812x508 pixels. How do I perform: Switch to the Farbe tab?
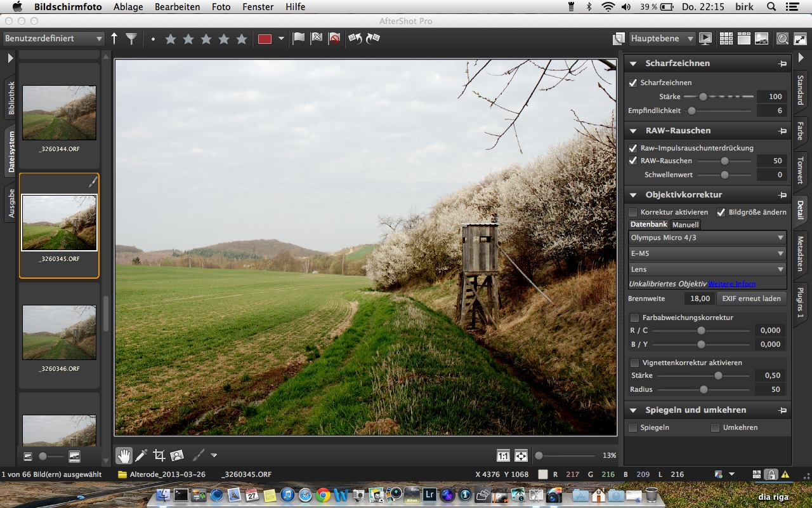point(800,131)
